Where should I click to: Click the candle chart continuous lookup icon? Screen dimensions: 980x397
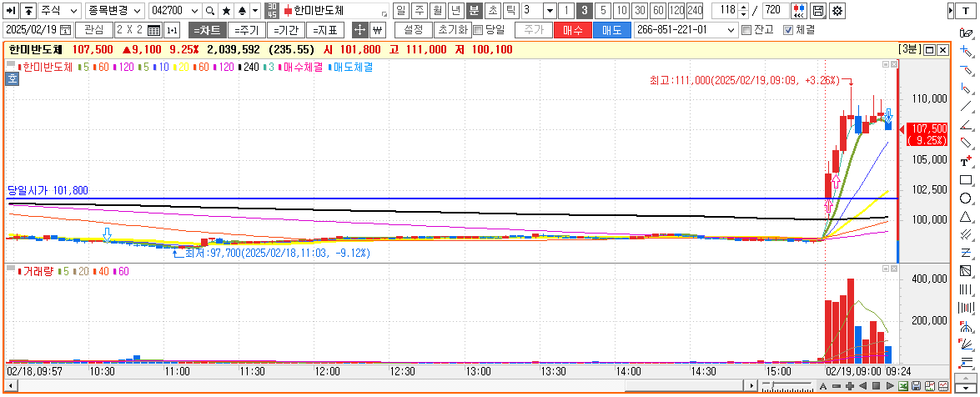click(799, 11)
